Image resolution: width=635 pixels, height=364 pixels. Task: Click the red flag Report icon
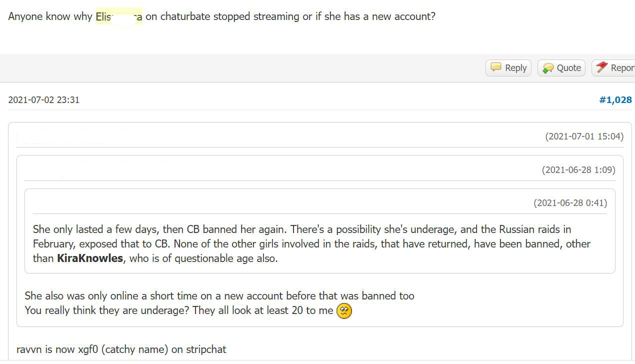click(602, 67)
